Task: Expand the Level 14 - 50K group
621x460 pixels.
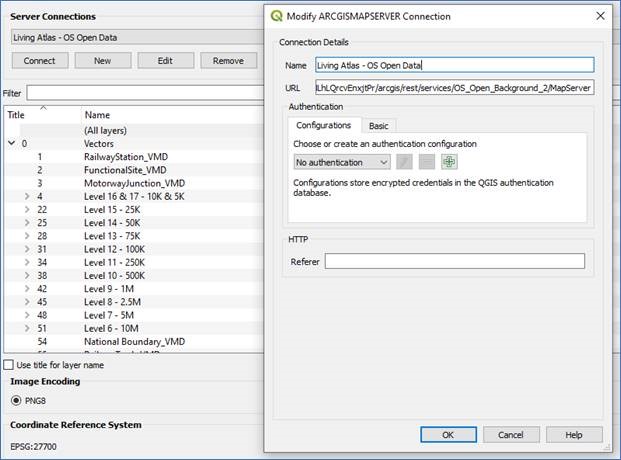Action: [x=27, y=223]
